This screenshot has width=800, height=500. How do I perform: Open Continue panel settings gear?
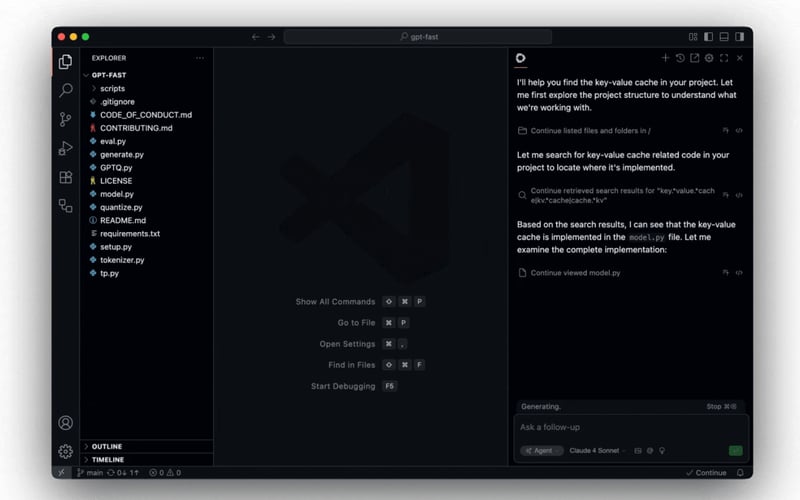pyautogui.click(x=709, y=58)
